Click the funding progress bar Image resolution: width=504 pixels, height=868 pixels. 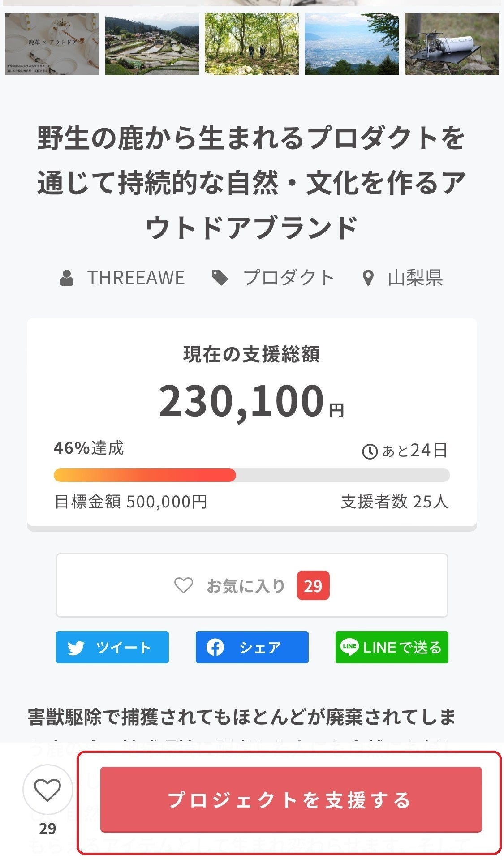point(251,475)
